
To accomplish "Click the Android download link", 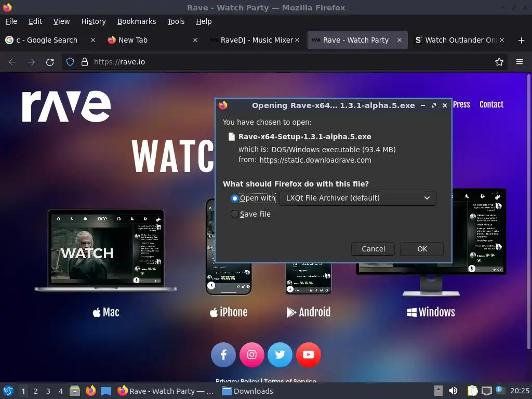I will click(x=309, y=312).
